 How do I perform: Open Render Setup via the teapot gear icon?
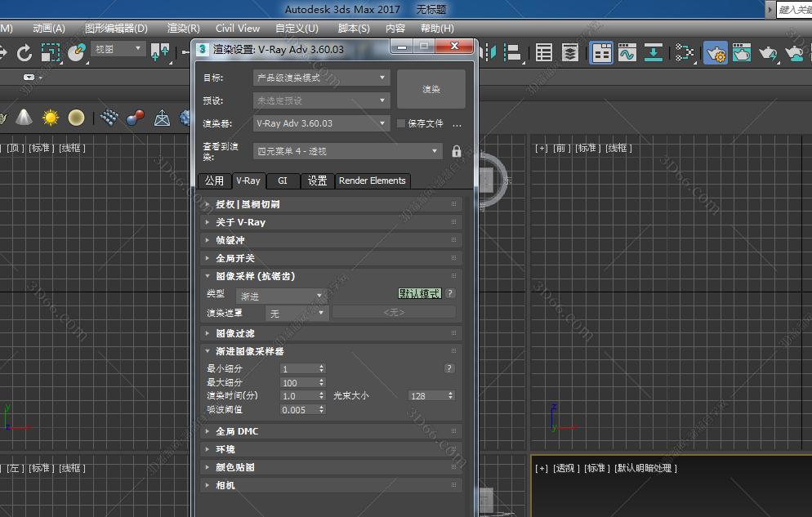pos(716,53)
